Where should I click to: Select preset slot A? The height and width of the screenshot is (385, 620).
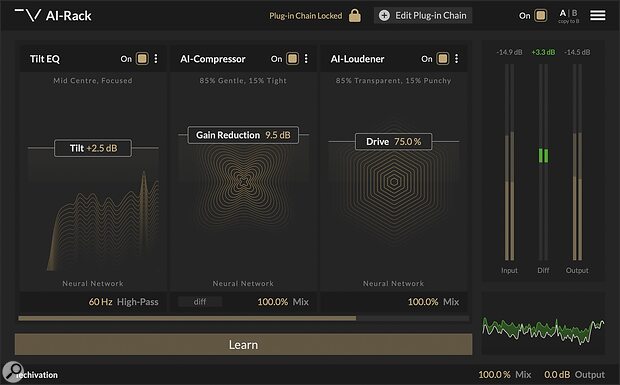(563, 13)
